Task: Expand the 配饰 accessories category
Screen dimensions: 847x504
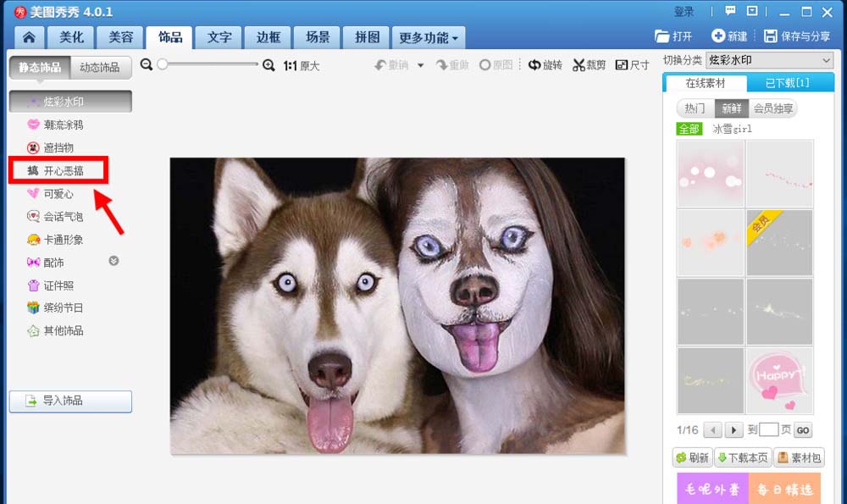Action: coord(112,262)
